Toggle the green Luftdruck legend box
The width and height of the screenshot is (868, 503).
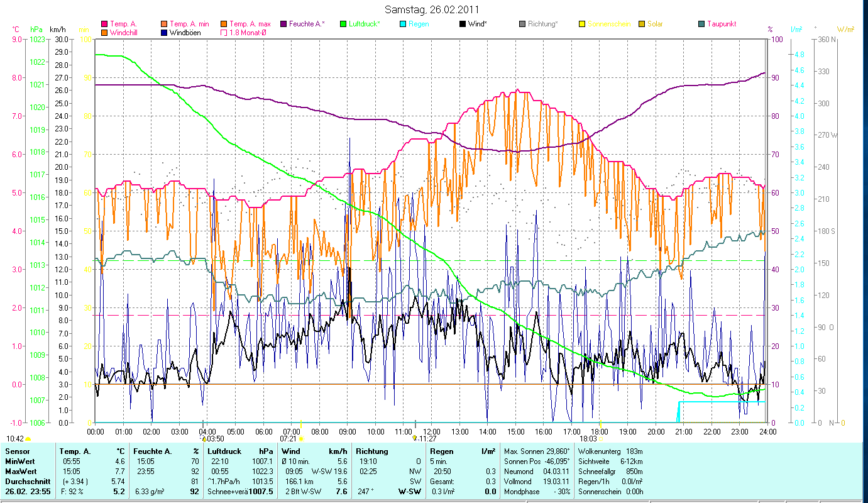coord(343,24)
